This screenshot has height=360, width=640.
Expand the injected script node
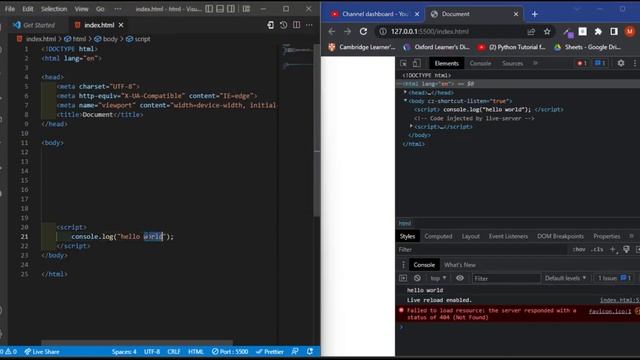pyautogui.click(x=411, y=126)
